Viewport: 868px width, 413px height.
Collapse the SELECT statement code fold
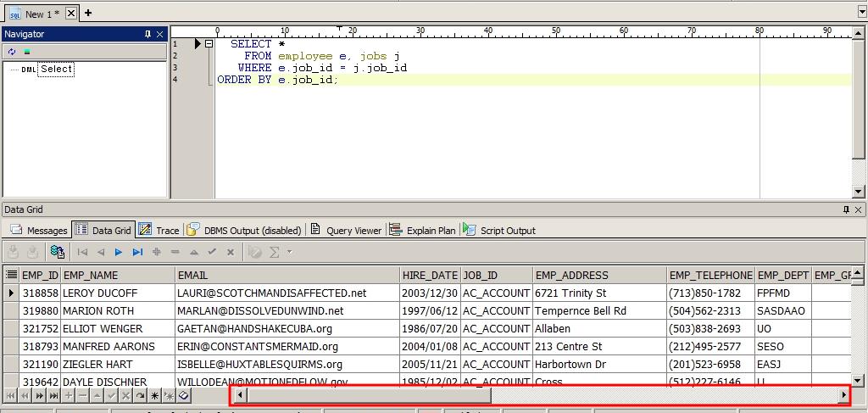(x=209, y=44)
